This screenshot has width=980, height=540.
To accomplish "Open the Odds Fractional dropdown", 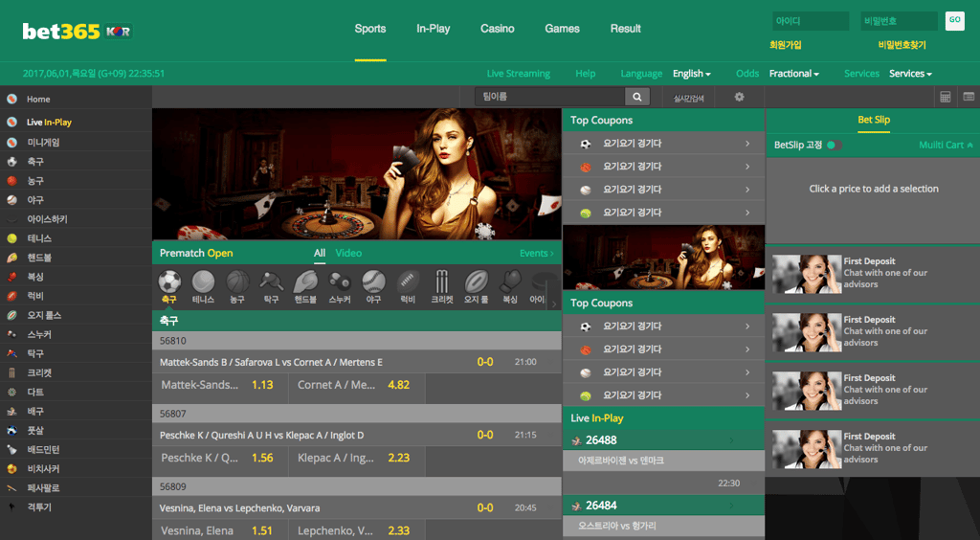I will click(793, 74).
